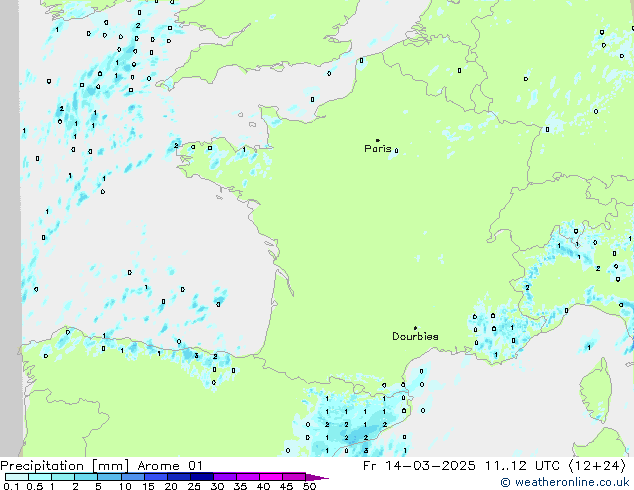This screenshot has height=490, width=634.
Task: Click the legend value '15'
Action: tap(148, 486)
